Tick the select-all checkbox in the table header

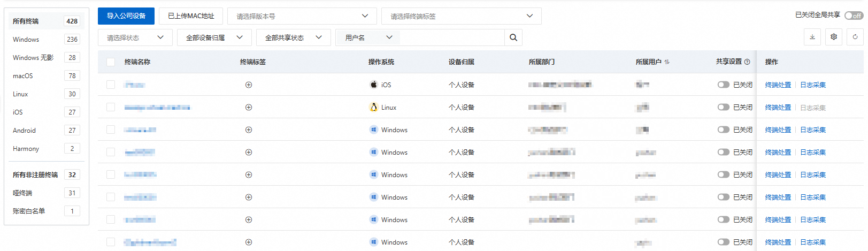click(x=111, y=62)
